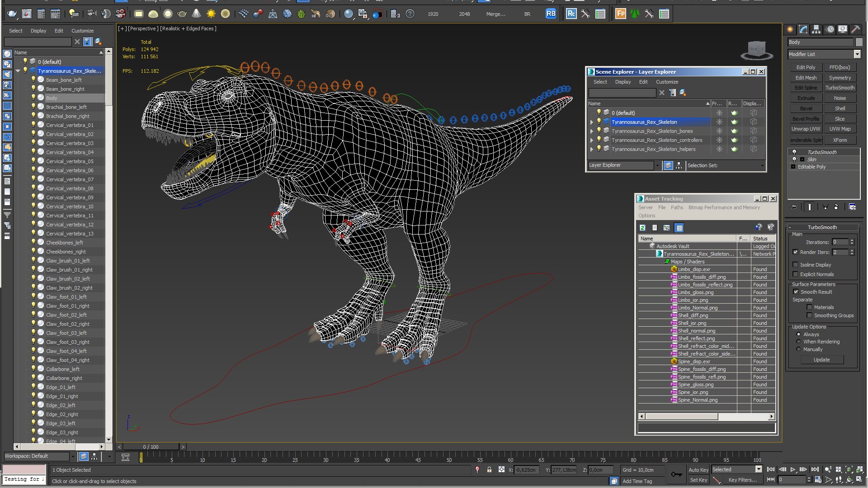
Task: Click the Refresh icon in Asset Tracking
Action: coord(642,228)
